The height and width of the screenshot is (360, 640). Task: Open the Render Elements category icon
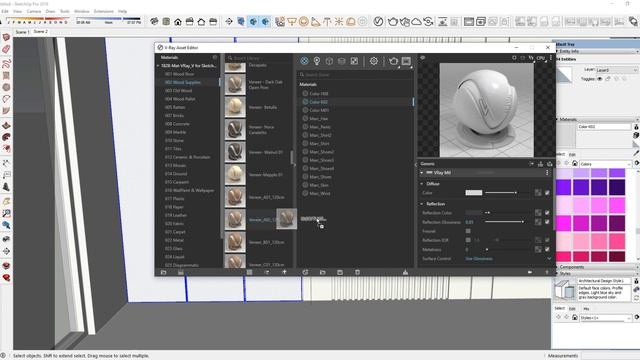click(342, 61)
